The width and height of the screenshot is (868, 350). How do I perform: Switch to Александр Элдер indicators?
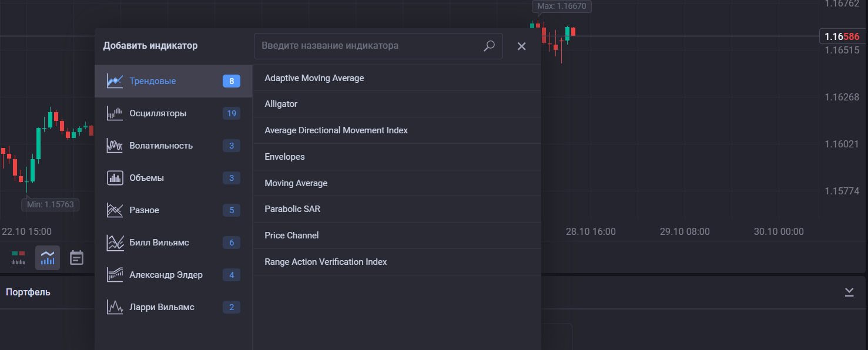coord(166,275)
